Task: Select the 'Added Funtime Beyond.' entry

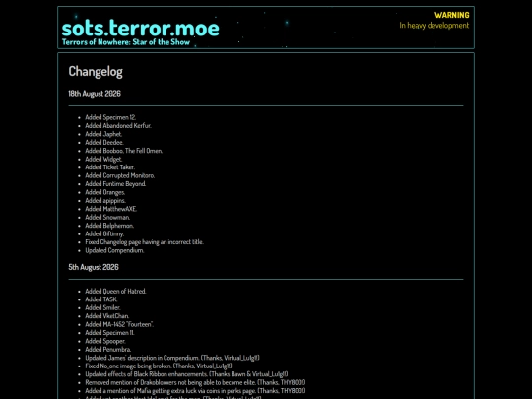Action: coord(115,184)
